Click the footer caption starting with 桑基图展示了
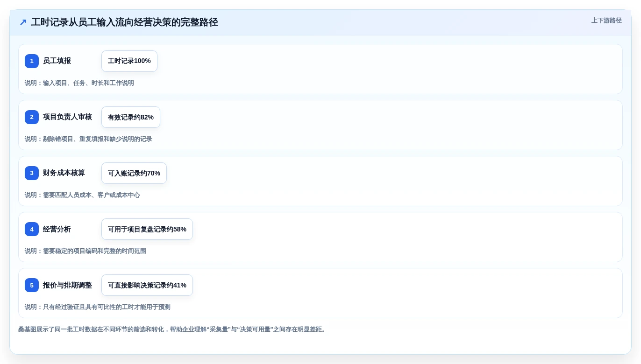Image resolution: width=641 pixels, height=364 pixels. [172, 329]
